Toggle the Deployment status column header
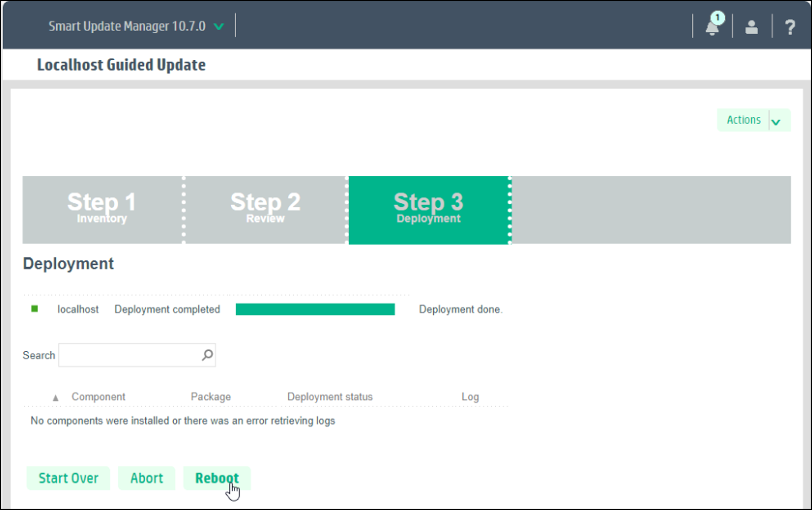The image size is (812, 510). point(330,397)
